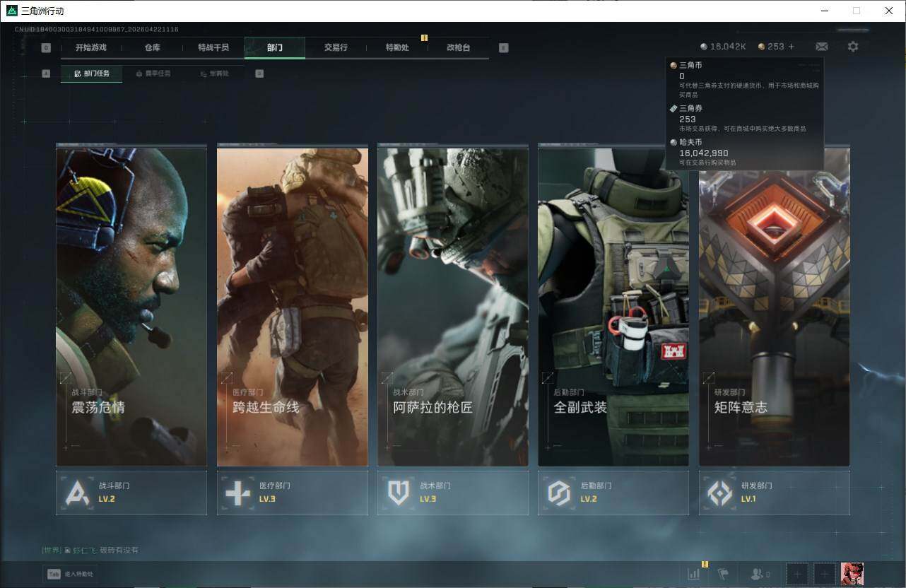This screenshot has height=588, width=906.
Task: Add teammate in first empty squad slot
Action: point(797,574)
